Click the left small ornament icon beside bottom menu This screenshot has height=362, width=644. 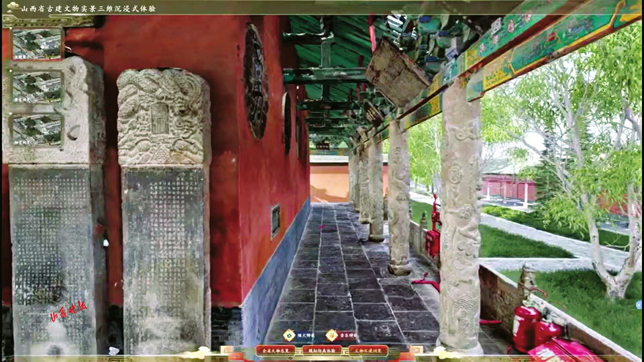point(227,350)
